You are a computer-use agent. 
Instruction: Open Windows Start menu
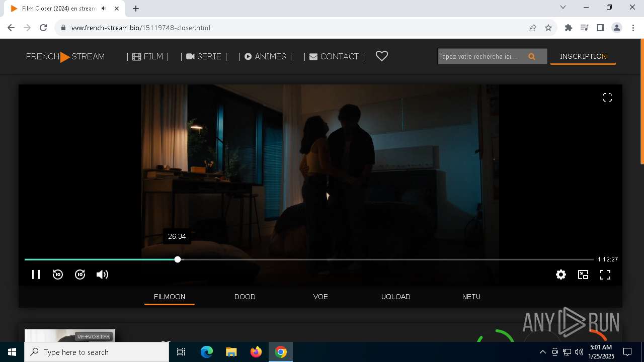[x=12, y=352]
